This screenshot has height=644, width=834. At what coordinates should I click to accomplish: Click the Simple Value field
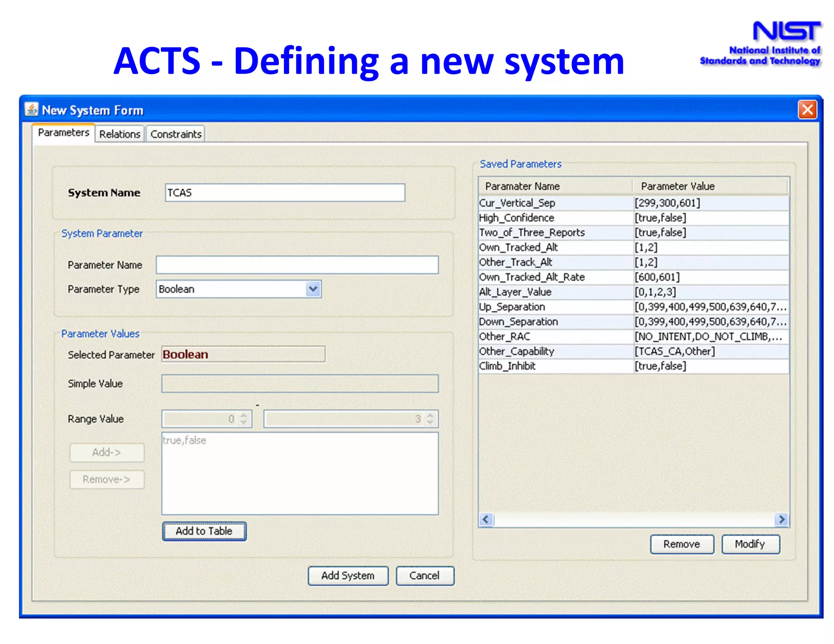pyautogui.click(x=300, y=383)
